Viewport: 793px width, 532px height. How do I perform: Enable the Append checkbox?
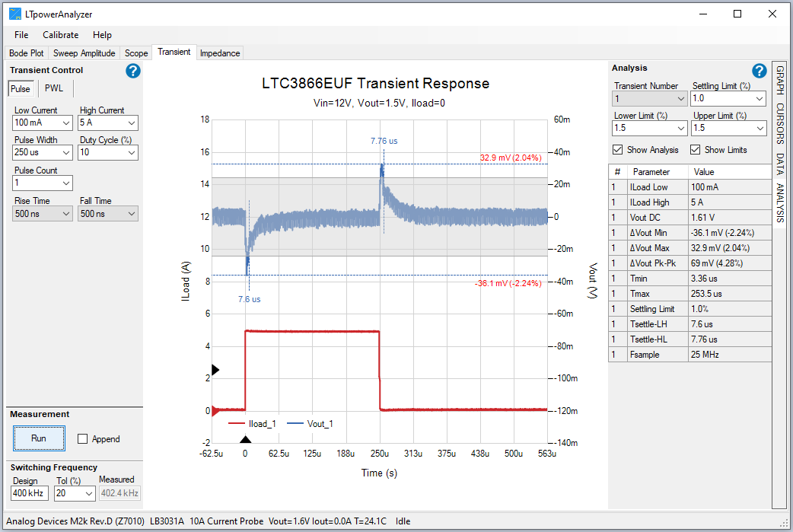pyautogui.click(x=84, y=438)
